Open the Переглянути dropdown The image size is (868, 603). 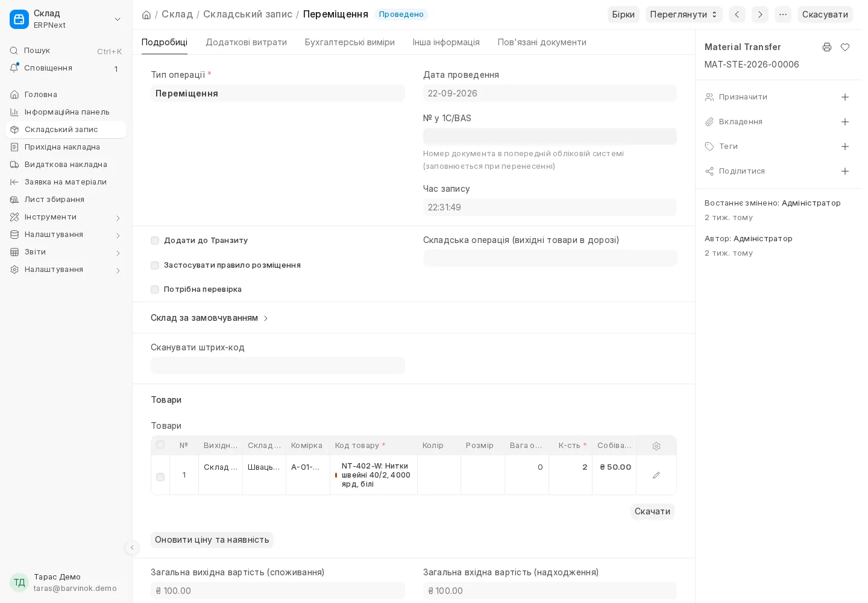[x=684, y=14]
